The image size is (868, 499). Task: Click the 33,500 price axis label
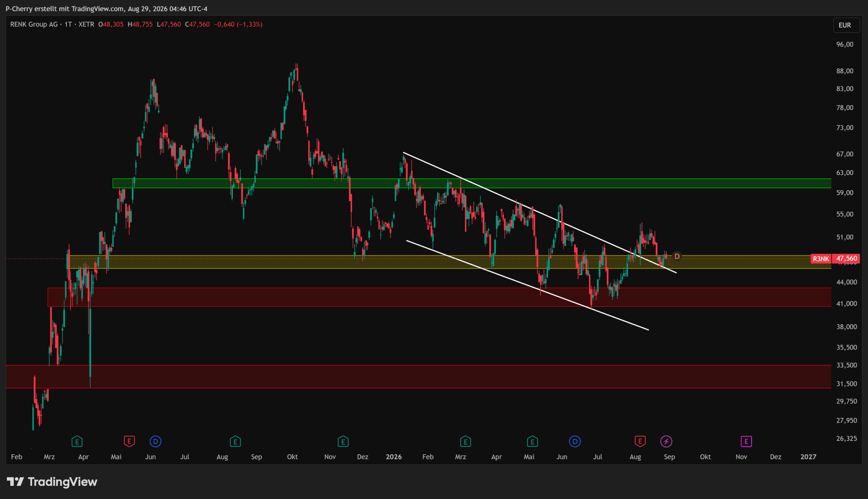846,365
